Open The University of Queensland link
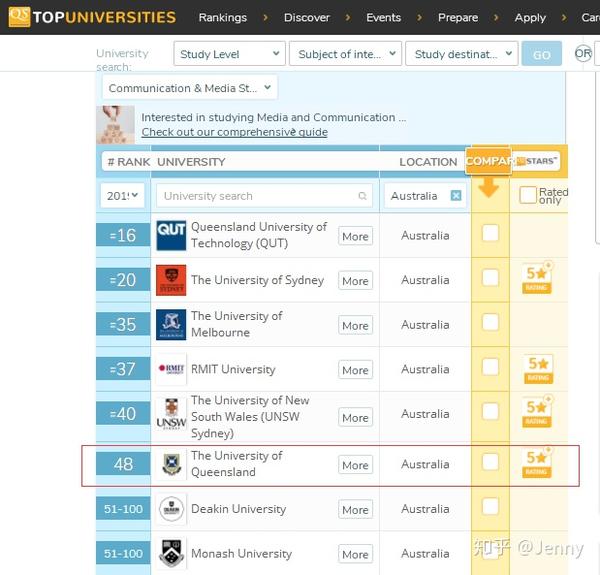Screen dimensions: 600x575 (236, 464)
